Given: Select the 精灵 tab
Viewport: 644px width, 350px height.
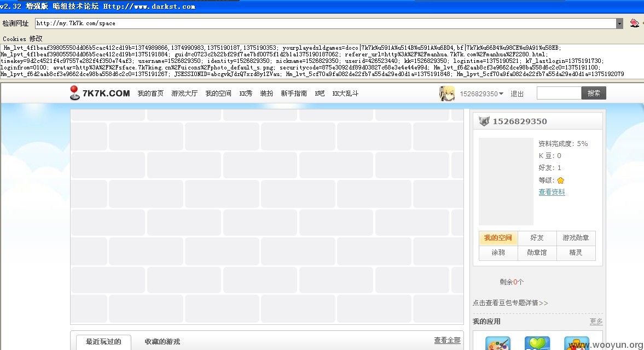Looking at the screenshot, I should pyautogui.click(x=576, y=253).
